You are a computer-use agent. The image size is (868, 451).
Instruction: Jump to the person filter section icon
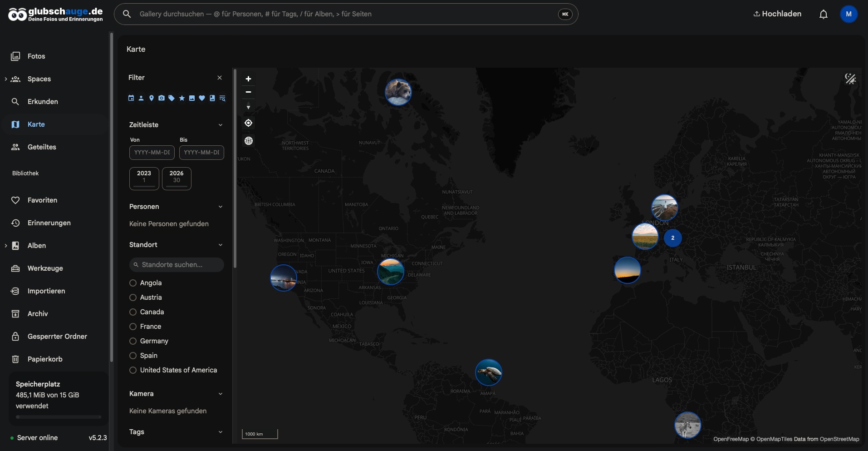[141, 98]
